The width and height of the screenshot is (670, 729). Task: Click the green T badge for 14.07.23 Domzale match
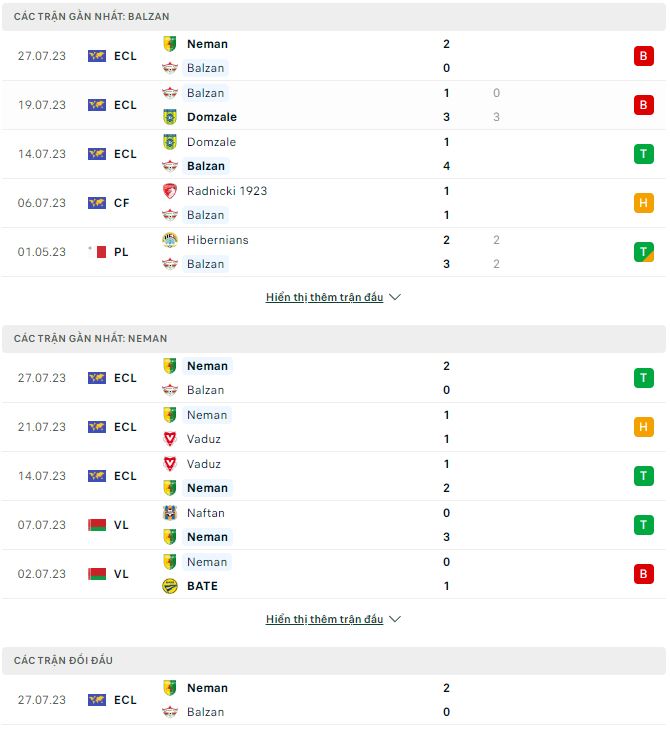[x=643, y=154]
